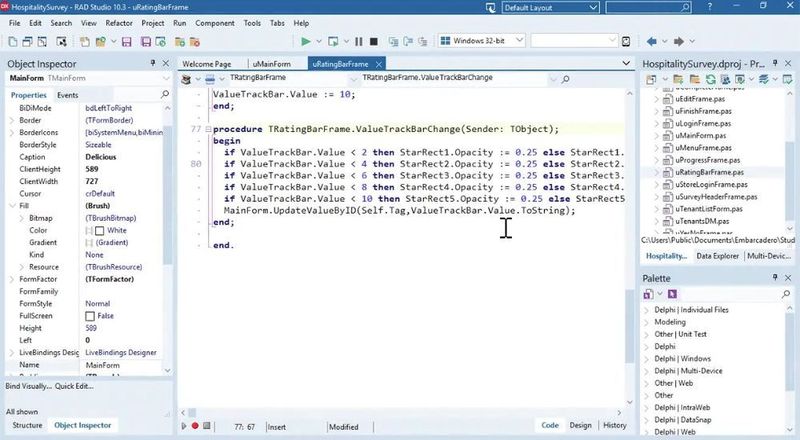Open the Default Layout dropdown
Screen dimensions: 800x440
(x=593, y=8)
